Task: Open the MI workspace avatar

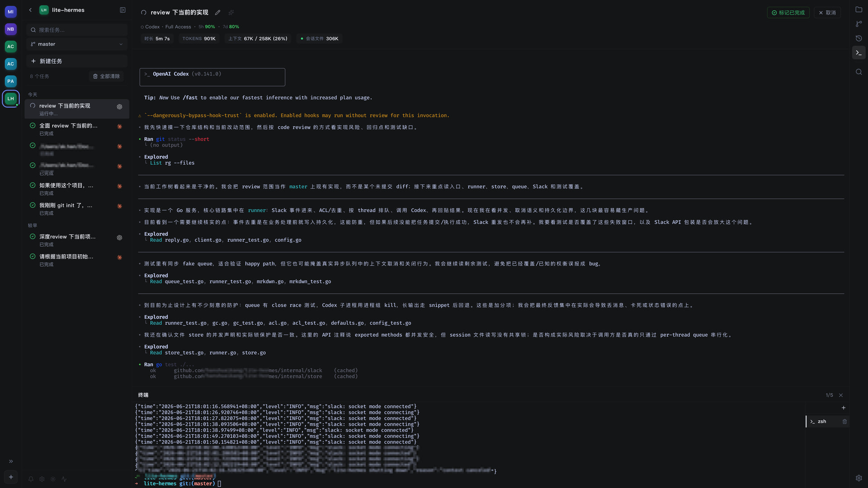Action: [10, 12]
